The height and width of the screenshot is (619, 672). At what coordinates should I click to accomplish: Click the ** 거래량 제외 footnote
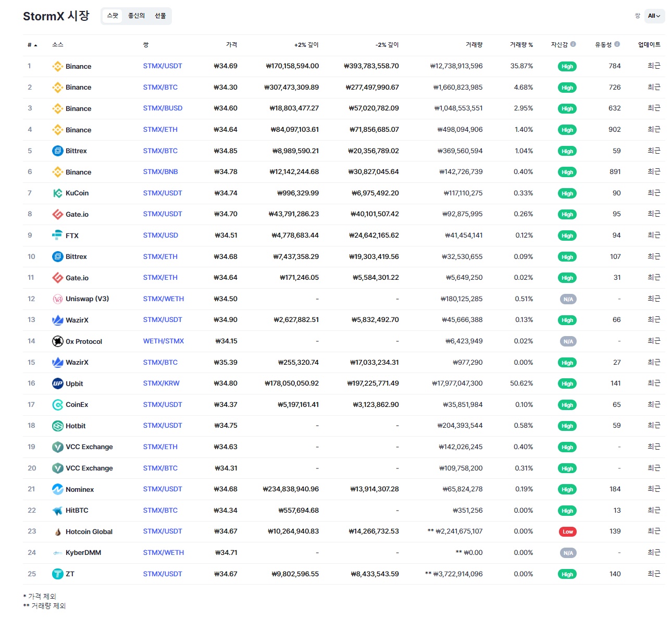pyautogui.click(x=44, y=605)
